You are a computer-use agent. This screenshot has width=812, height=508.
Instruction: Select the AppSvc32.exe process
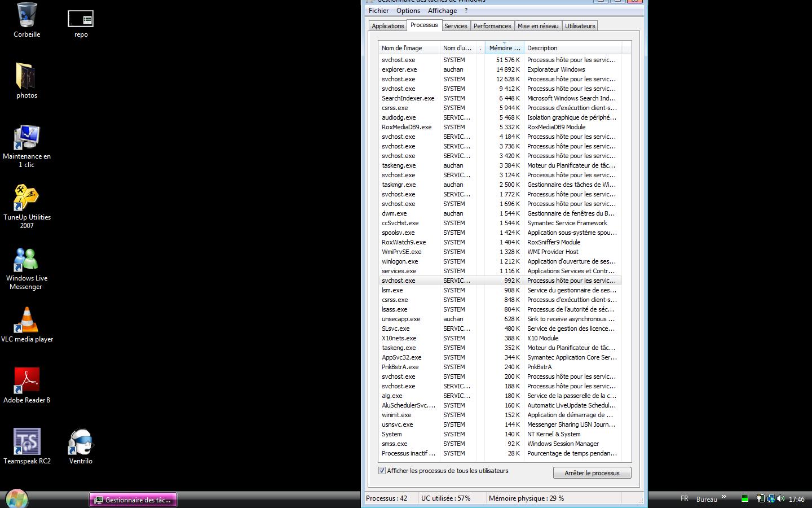pos(500,357)
